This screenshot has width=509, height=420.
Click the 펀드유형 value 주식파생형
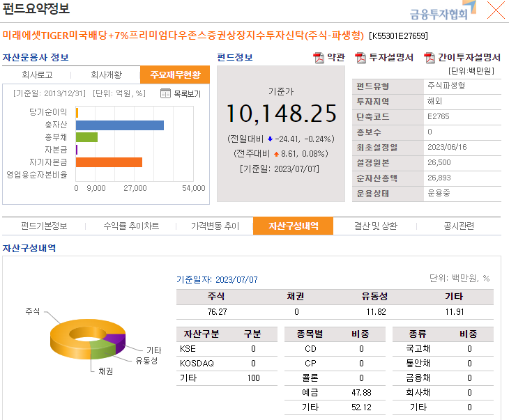click(446, 86)
